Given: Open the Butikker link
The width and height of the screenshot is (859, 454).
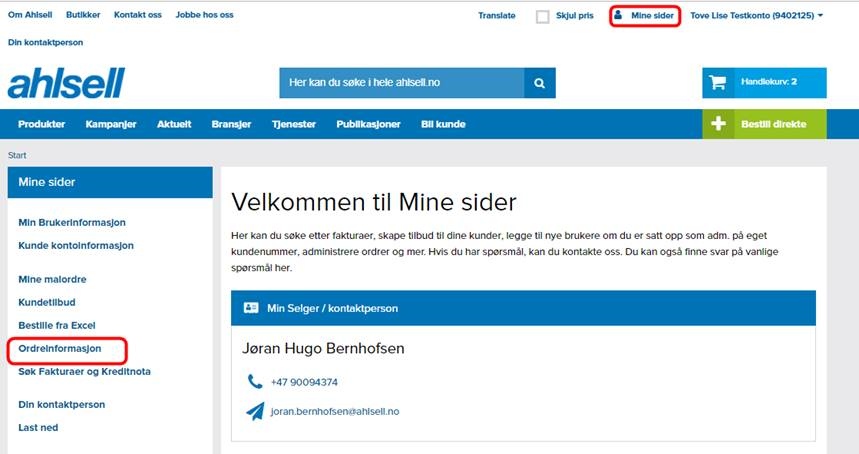Looking at the screenshot, I should click(83, 15).
